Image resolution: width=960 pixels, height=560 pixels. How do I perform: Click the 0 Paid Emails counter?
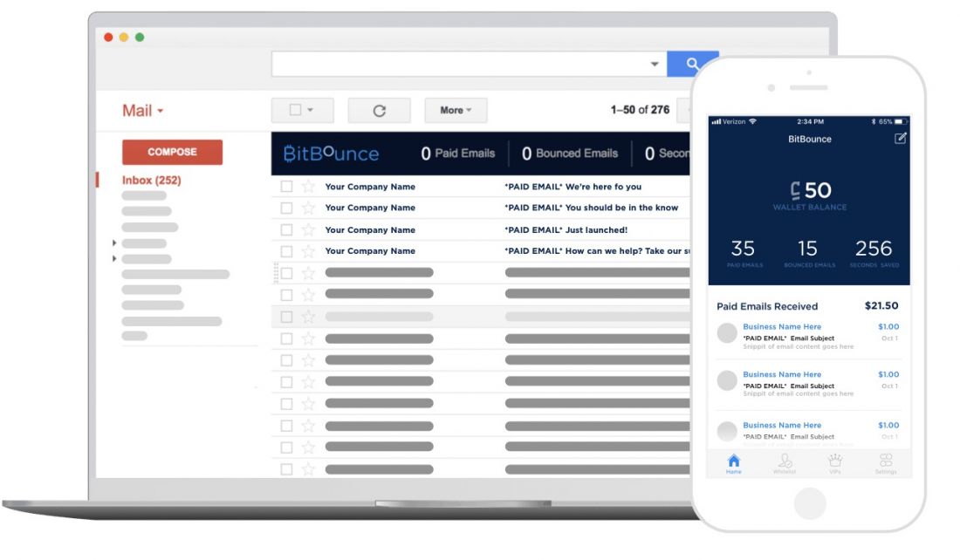[457, 154]
